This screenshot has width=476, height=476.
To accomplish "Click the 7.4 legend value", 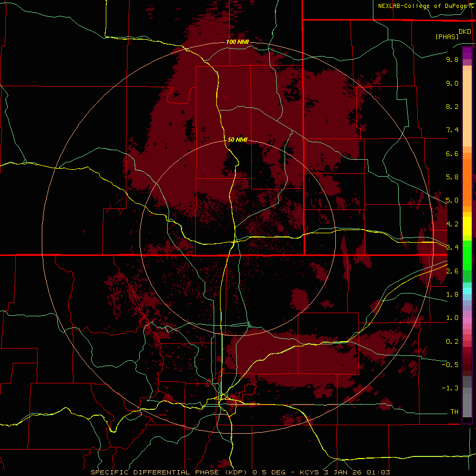I will coord(452,130).
